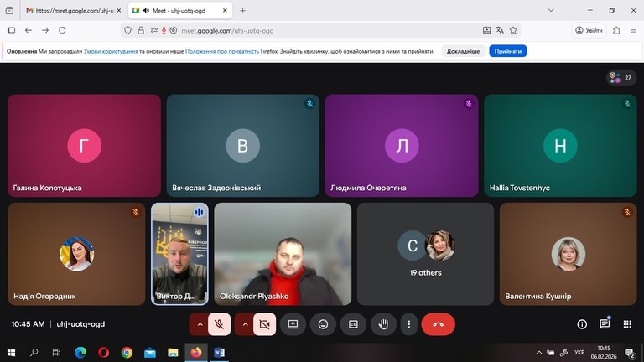Open meeting details info icon
The height and width of the screenshot is (362, 644).
click(582, 324)
